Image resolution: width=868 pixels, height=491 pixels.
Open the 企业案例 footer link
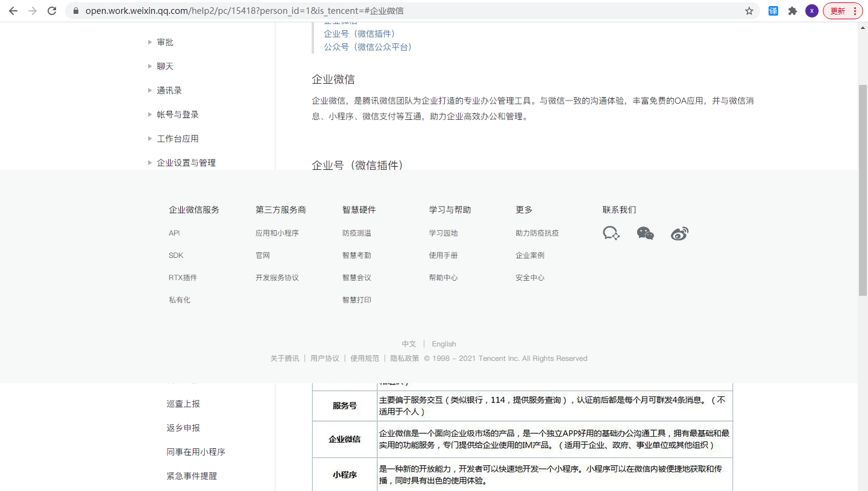[530, 255]
